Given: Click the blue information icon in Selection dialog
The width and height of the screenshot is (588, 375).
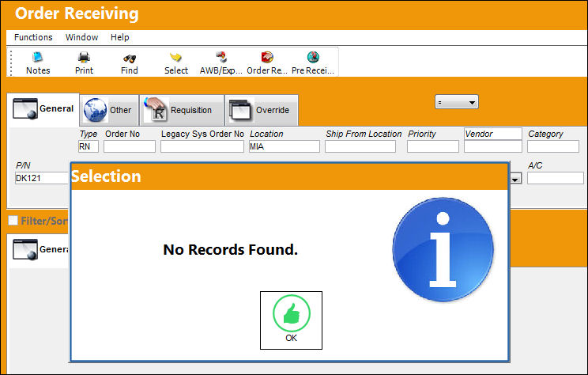Looking at the screenshot, I should (443, 250).
